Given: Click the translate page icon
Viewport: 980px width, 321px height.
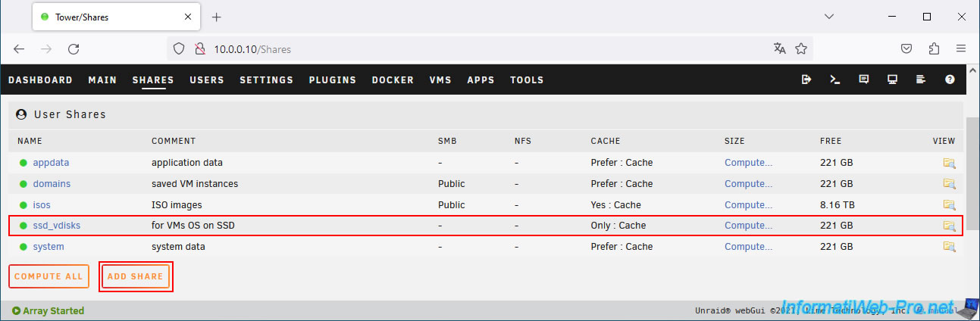Looking at the screenshot, I should 780,48.
